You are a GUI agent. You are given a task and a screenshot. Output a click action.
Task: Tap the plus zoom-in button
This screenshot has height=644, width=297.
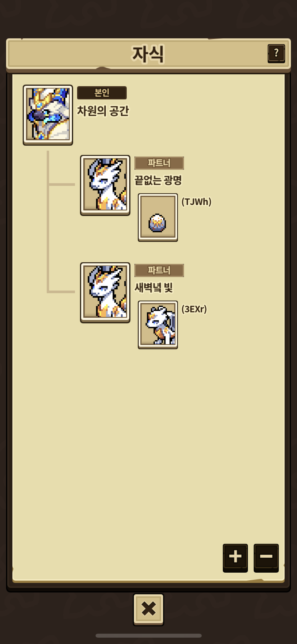235,558
